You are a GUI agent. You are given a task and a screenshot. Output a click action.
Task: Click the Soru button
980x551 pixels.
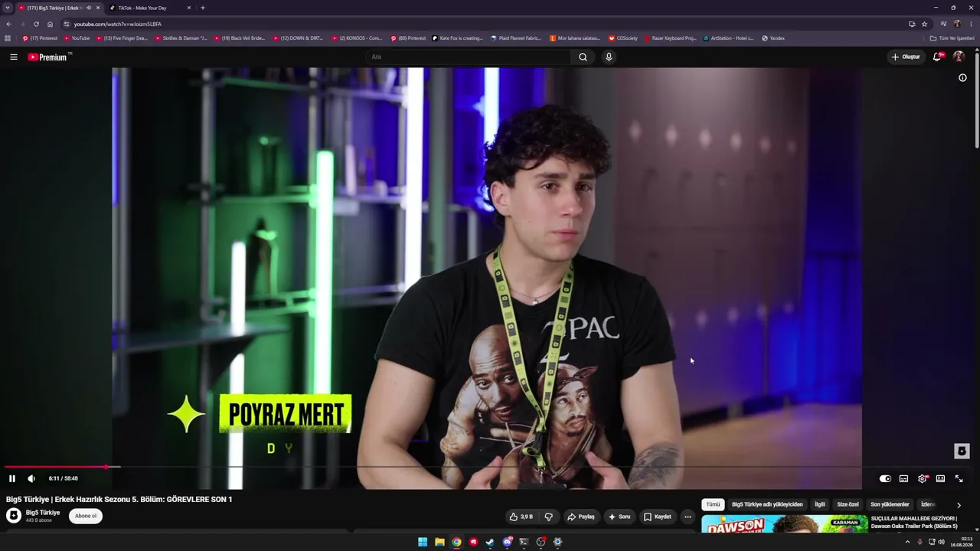[x=619, y=517]
